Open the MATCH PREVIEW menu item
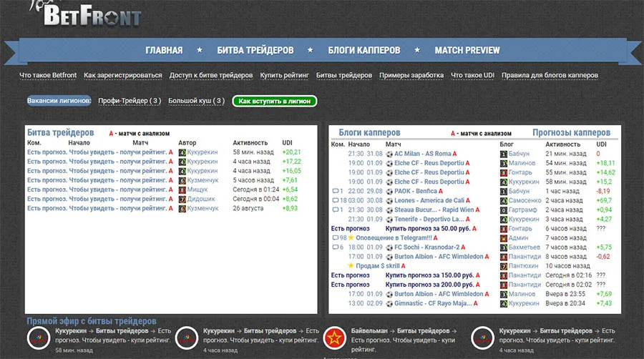 (467, 51)
